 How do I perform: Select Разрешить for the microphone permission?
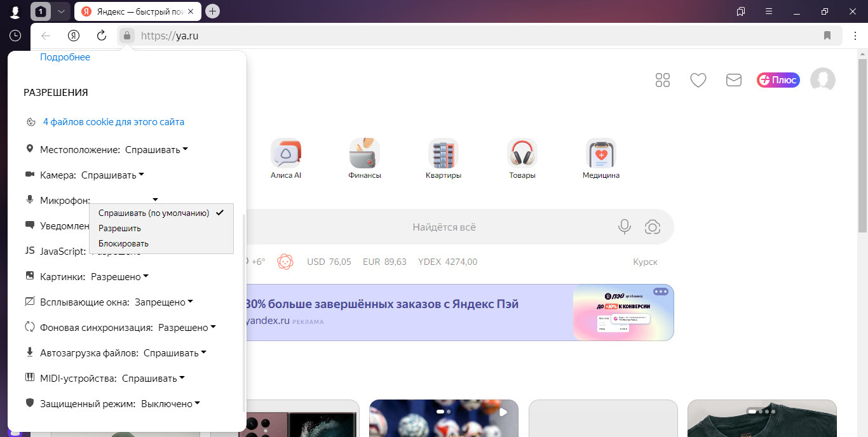pyautogui.click(x=119, y=228)
